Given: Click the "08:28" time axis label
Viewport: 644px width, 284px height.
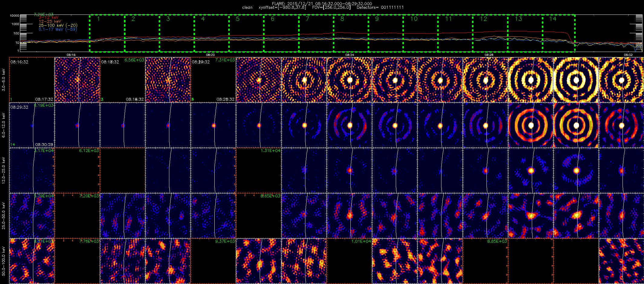Looking at the screenshot, I should coord(489,55).
